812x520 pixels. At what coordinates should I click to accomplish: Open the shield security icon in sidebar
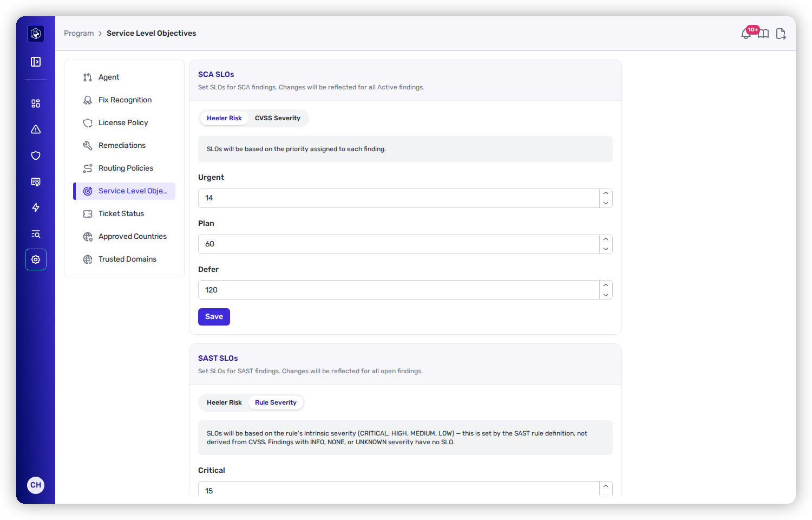(x=36, y=155)
